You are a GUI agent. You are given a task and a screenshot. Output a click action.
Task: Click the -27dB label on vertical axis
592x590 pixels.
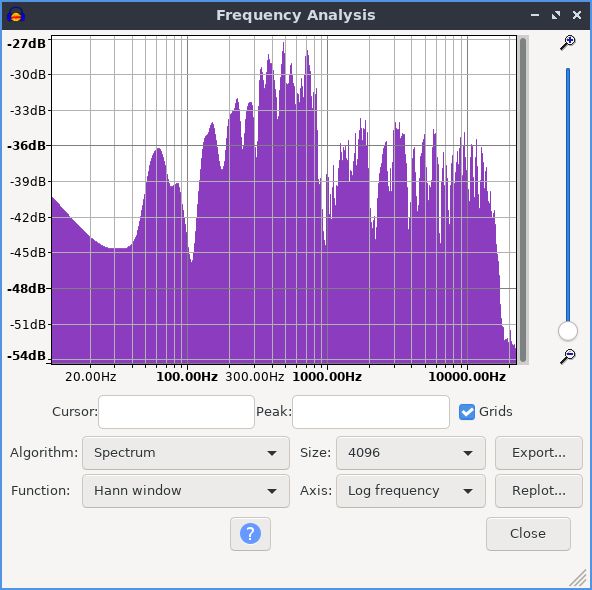click(x=26, y=44)
